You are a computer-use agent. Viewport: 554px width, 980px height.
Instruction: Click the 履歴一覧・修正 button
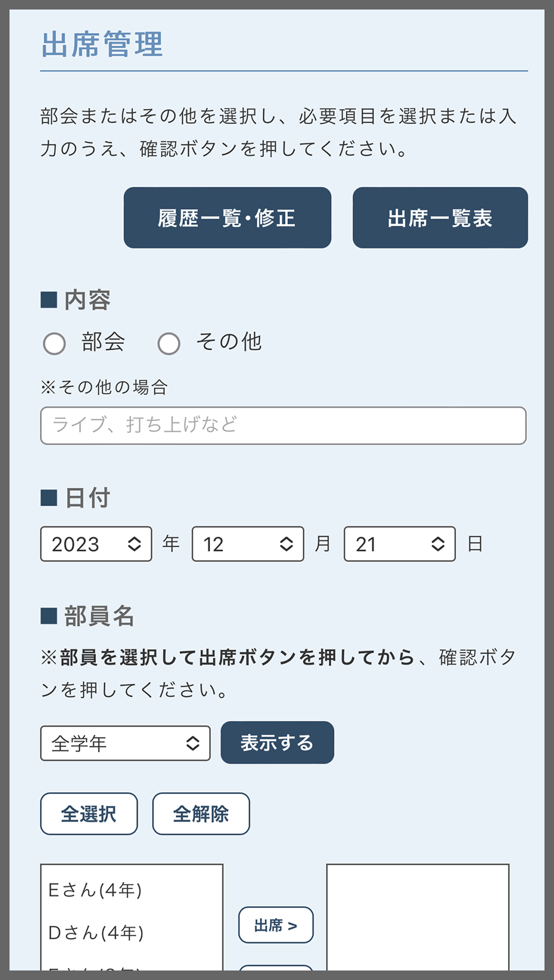[227, 218]
